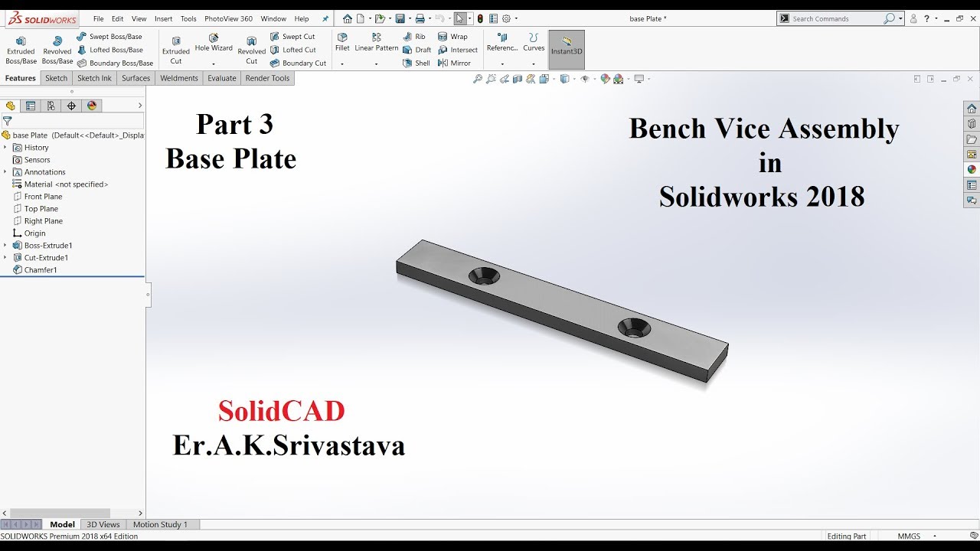Select the Revolved Boss/Base tool
Image resolution: width=980 pixels, height=551 pixels.
pos(57,50)
